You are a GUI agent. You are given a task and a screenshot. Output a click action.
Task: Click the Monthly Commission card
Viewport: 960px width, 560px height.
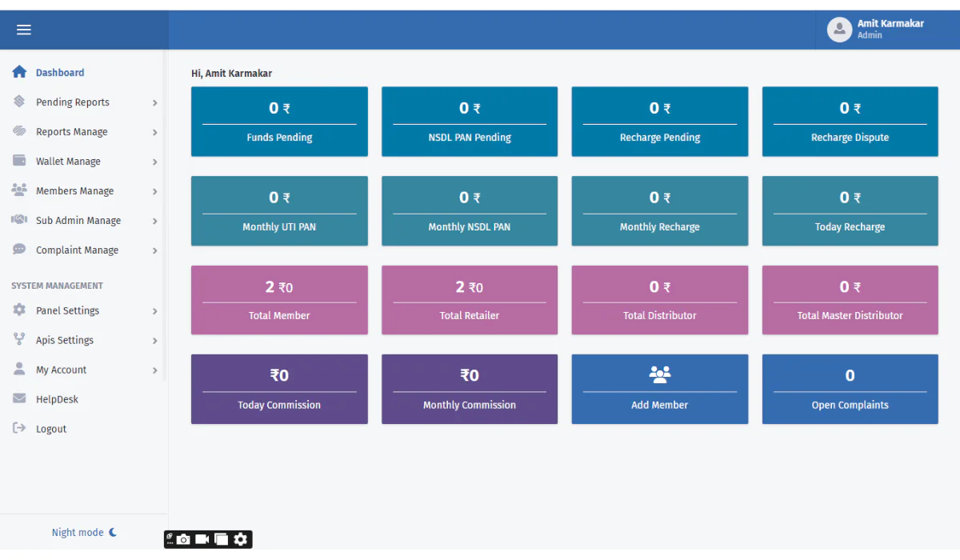click(470, 389)
